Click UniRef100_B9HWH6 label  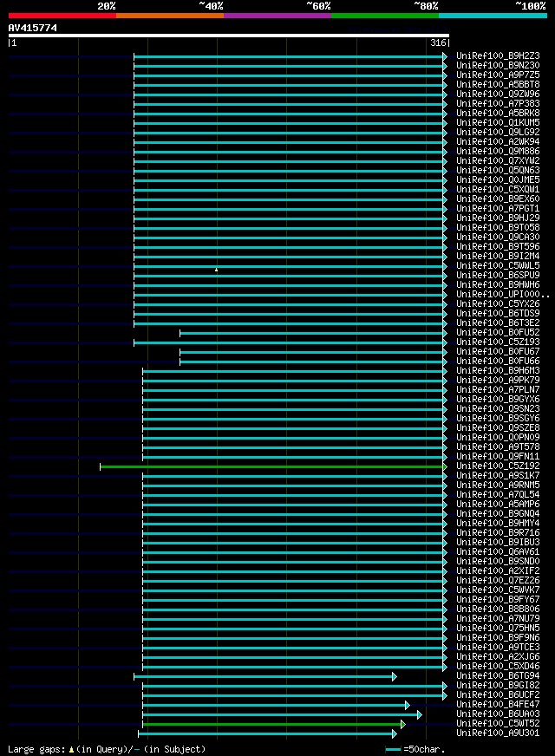(498, 285)
